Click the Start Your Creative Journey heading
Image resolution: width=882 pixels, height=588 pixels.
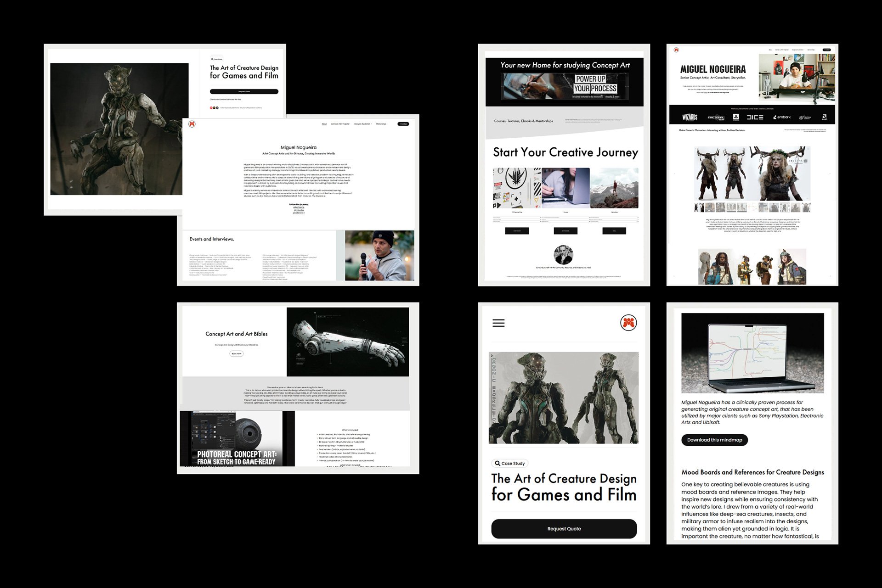click(x=565, y=152)
